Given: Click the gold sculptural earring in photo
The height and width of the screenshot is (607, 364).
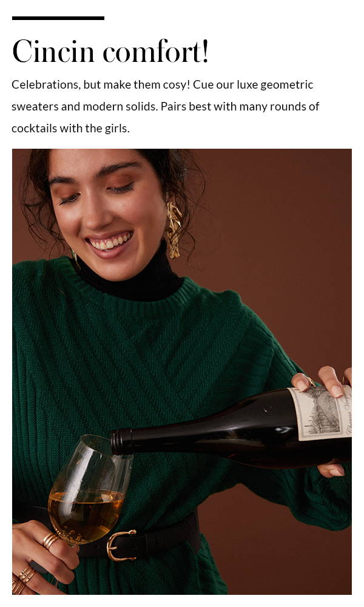Looking at the screenshot, I should 174,229.
